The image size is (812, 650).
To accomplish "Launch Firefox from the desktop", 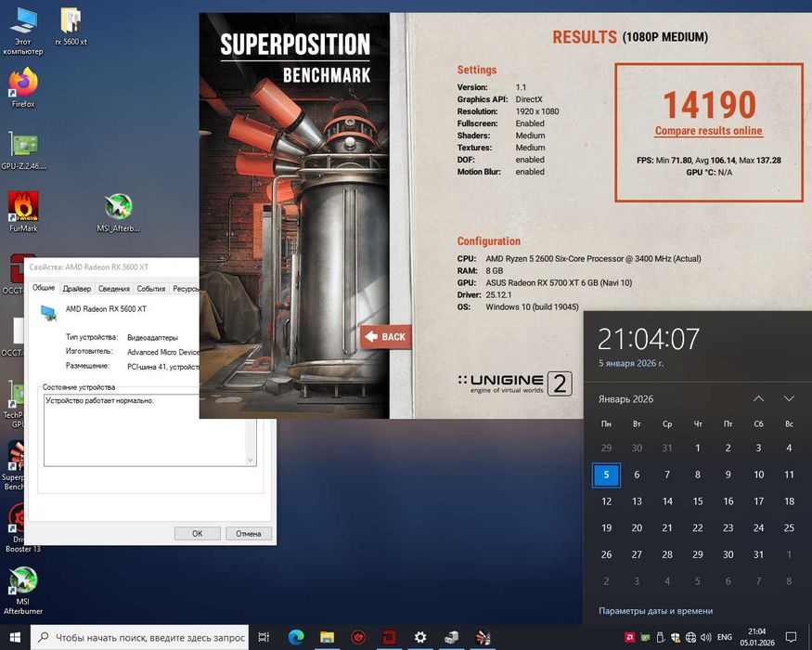I will click(x=23, y=88).
